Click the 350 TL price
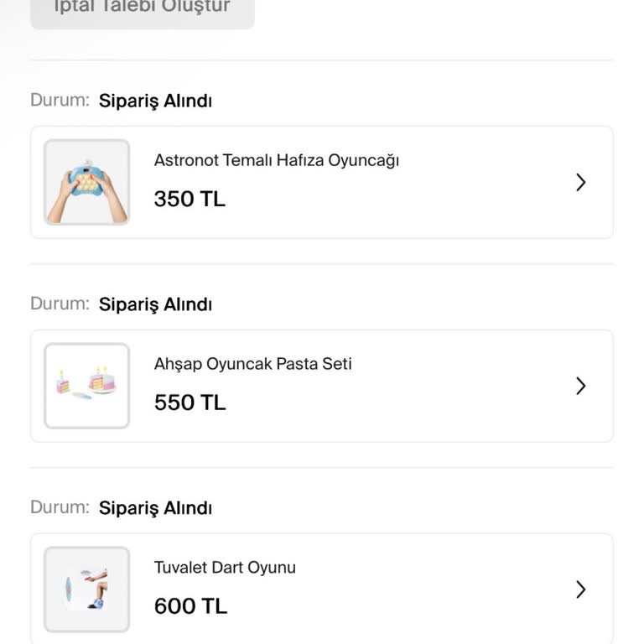The image size is (644, 644). point(190,200)
